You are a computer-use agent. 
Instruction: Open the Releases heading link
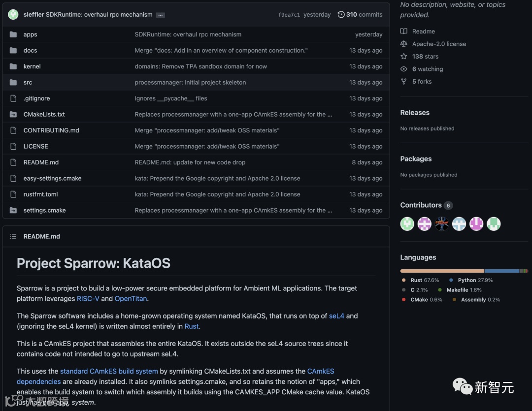(415, 113)
